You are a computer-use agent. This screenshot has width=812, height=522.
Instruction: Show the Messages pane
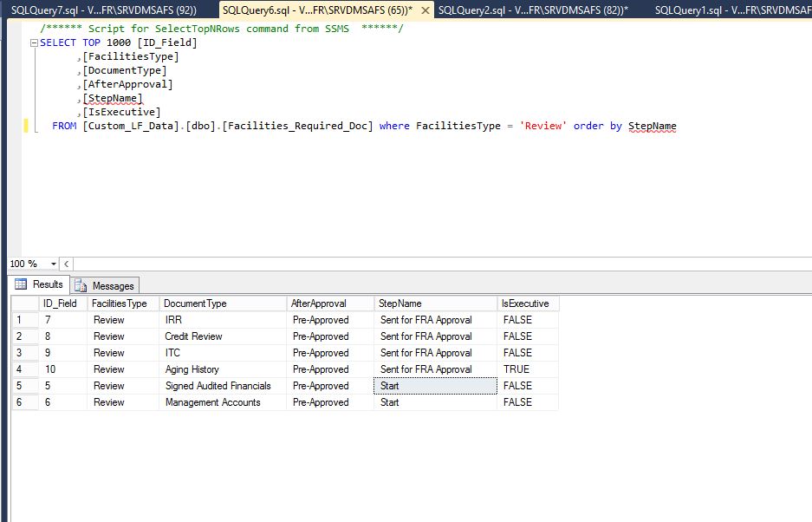coord(113,285)
